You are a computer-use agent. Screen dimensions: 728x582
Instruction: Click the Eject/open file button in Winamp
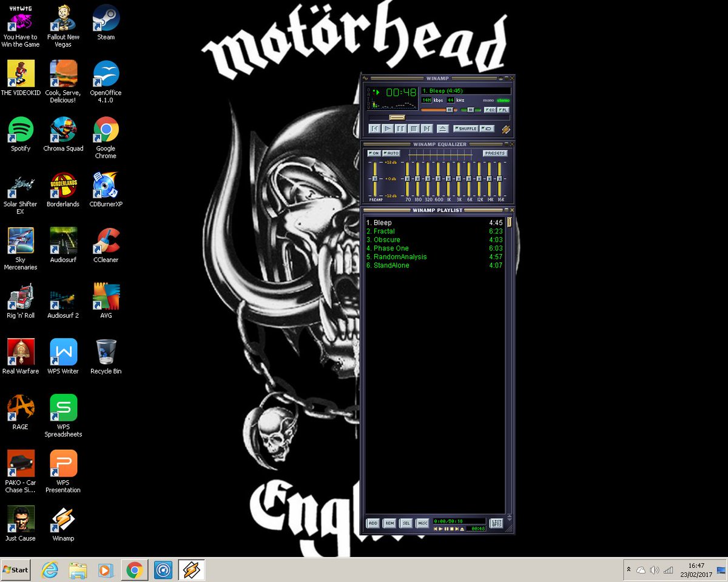443,129
